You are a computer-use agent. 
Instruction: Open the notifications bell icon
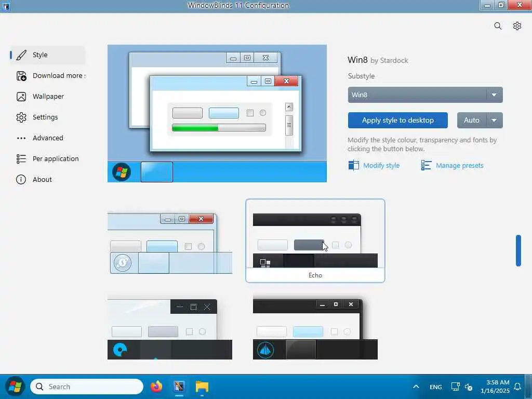[517, 387]
